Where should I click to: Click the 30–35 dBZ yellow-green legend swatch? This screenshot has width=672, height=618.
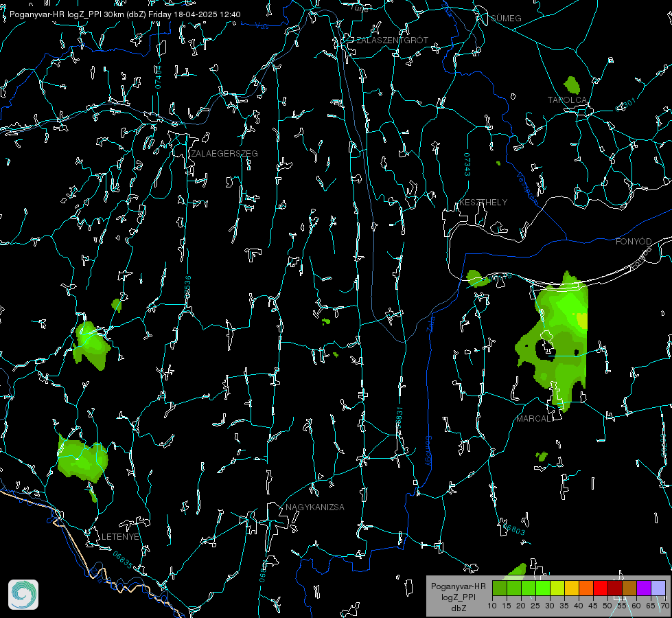pos(557,588)
